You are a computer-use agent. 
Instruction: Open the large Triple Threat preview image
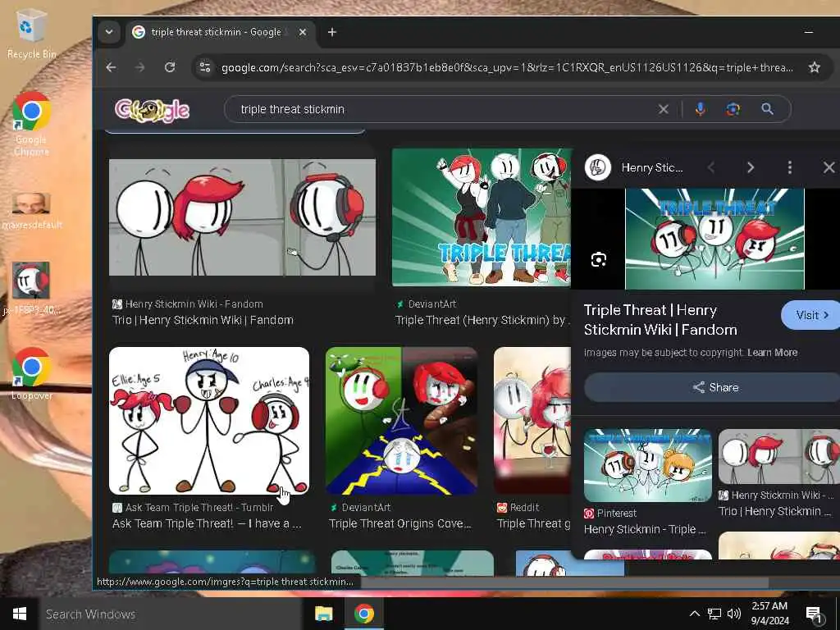tap(714, 239)
